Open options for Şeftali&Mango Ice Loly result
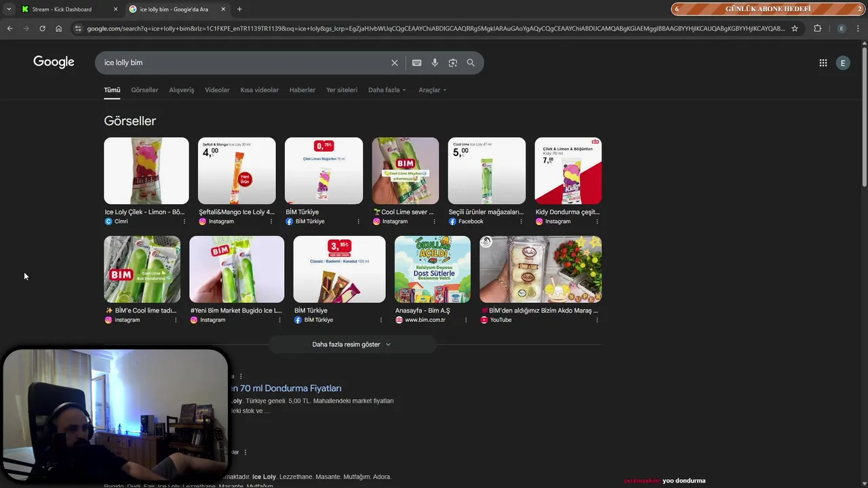The height and width of the screenshot is (488, 868). click(x=271, y=222)
